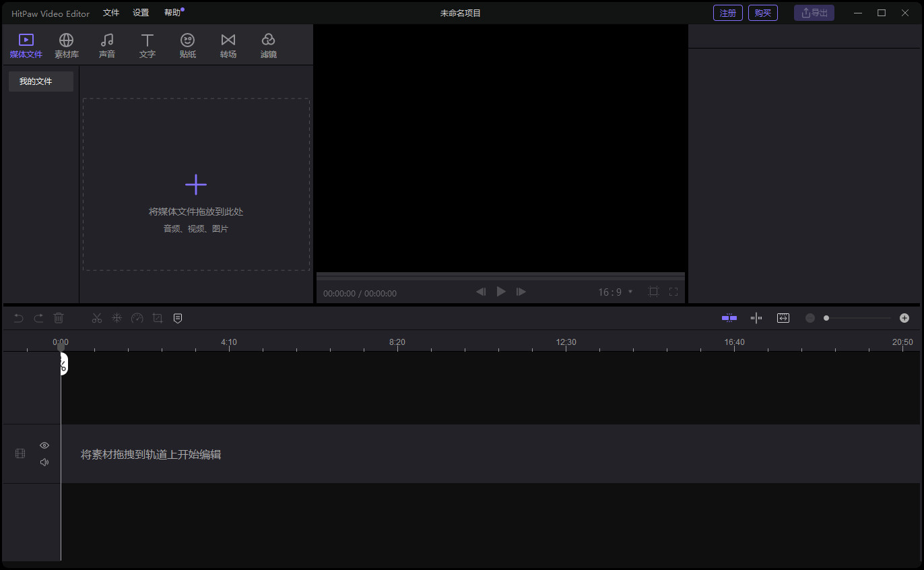Switch to the 声音 audio tab

107,46
